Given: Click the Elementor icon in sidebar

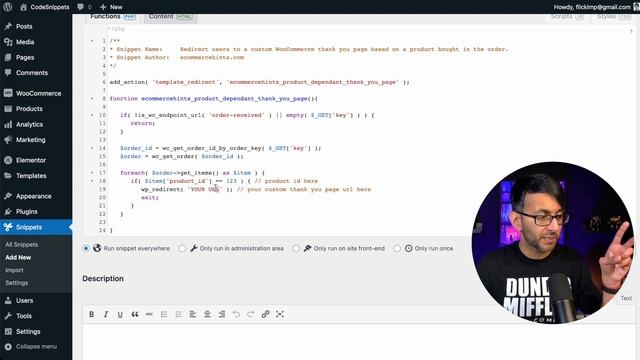Looking at the screenshot, I should click(8, 160).
